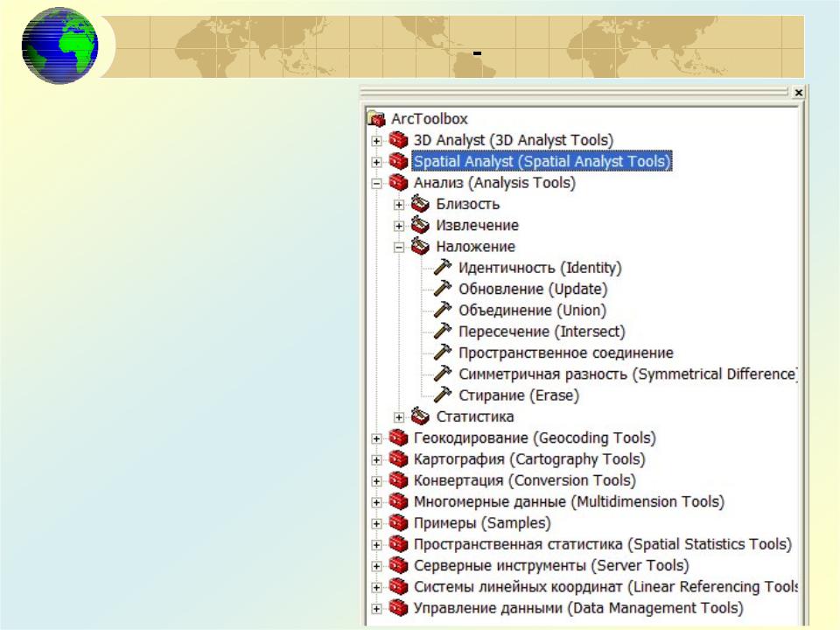Open the Обновление (Update) tool
The image size is (840, 630).
(x=533, y=290)
